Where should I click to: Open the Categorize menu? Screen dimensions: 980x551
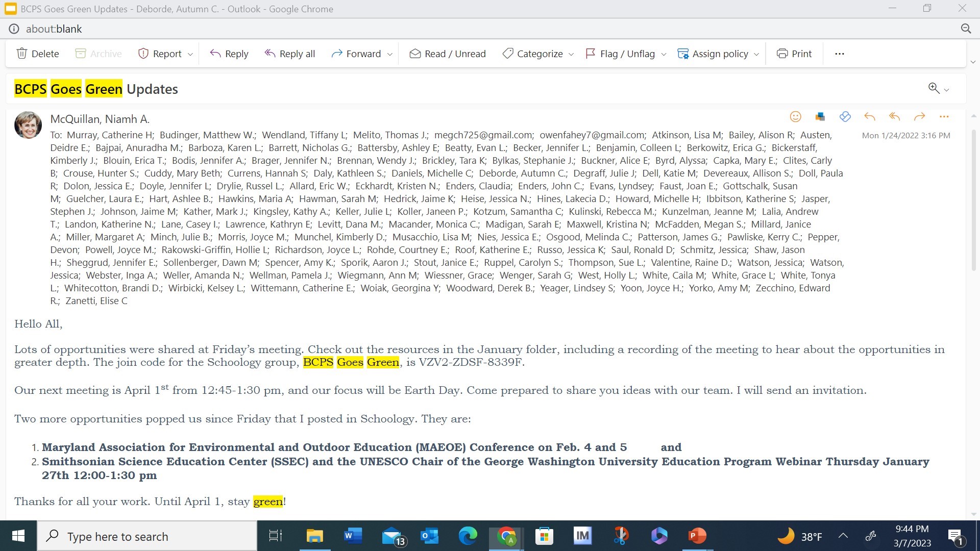pos(533,54)
